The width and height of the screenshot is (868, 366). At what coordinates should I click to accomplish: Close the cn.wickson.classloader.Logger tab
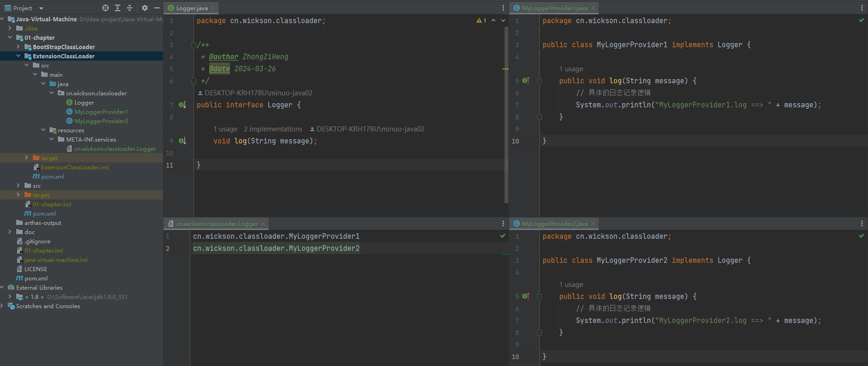[263, 223]
